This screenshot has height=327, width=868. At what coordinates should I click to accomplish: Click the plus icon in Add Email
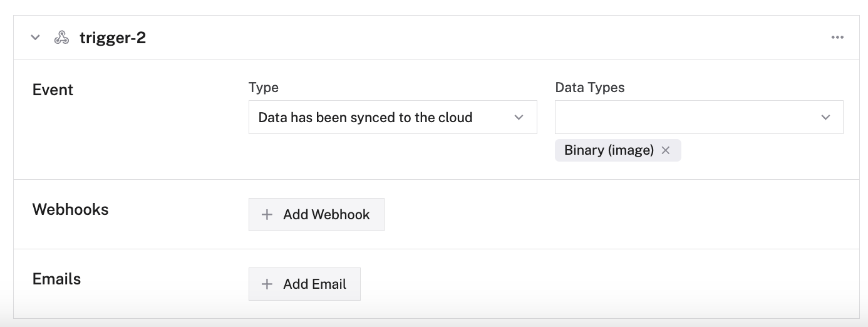[267, 284]
